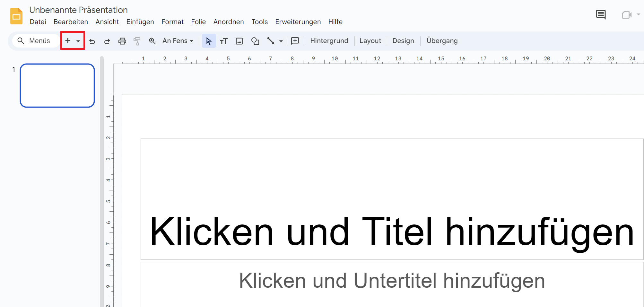Undo the last action
Viewport: 644px width, 307px height.
92,41
